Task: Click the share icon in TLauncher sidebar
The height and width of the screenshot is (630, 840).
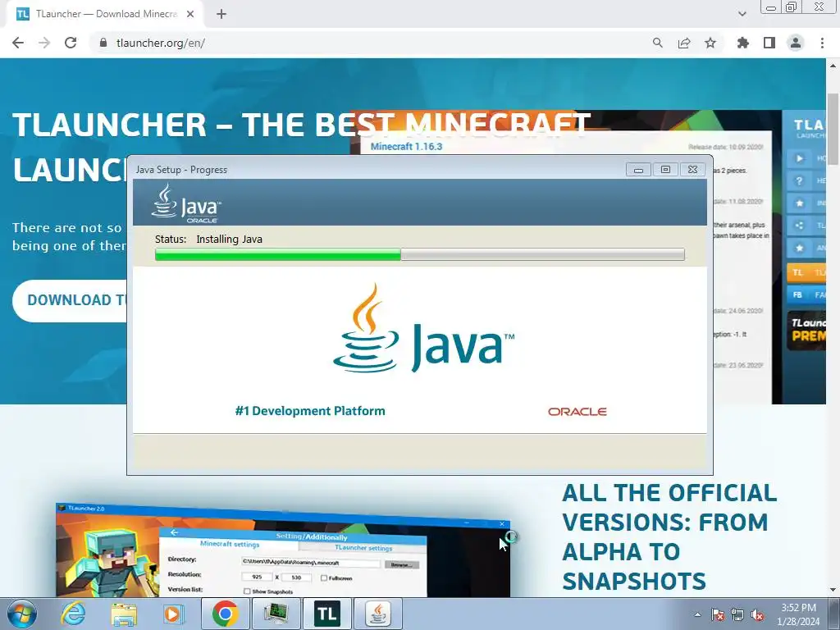Action: [799, 226]
